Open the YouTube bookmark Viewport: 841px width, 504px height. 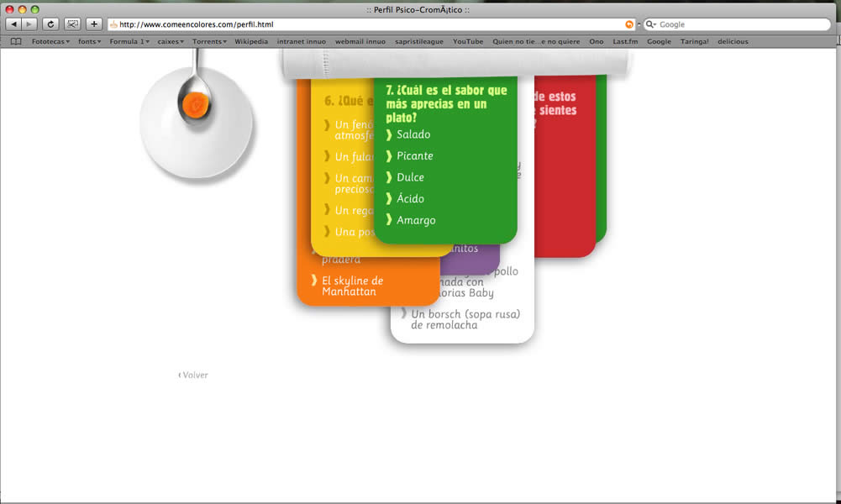click(x=468, y=41)
